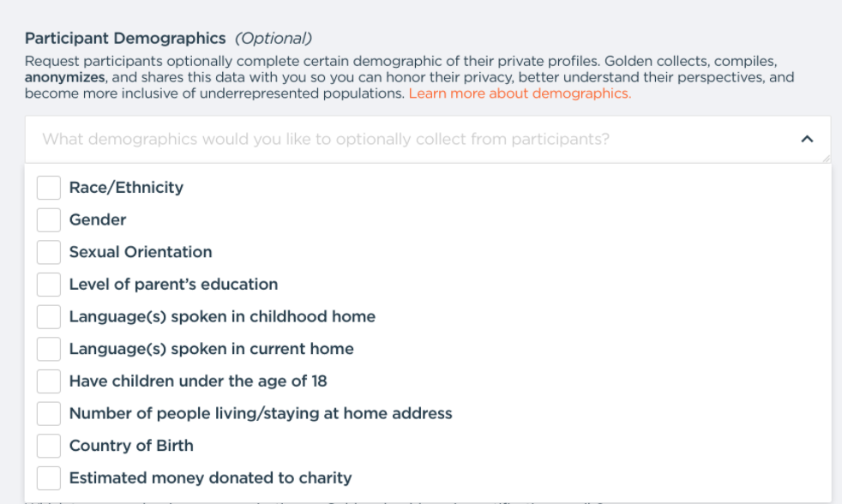This screenshot has height=504, width=842.
Task: Select Estimated money donated to charity label
Action: (x=210, y=478)
